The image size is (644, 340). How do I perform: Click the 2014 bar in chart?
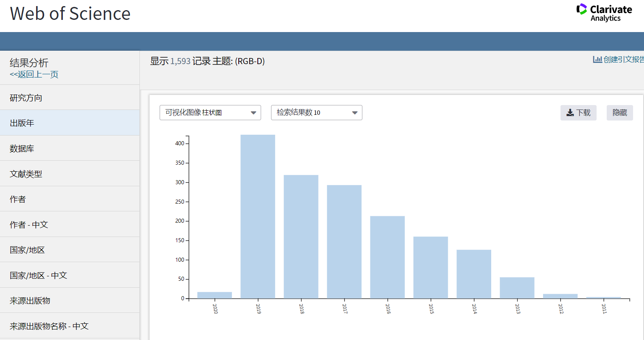pyautogui.click(x=474, y=274)
